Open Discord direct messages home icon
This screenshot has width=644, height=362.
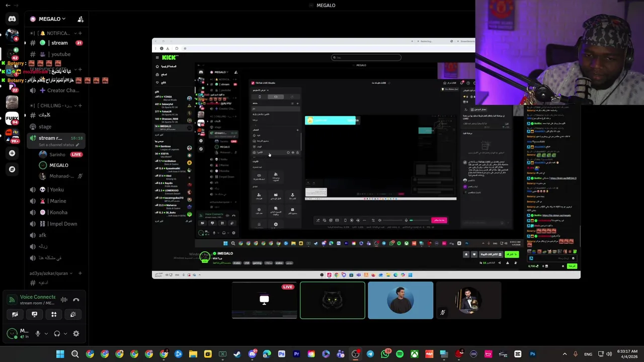(12, 19)
